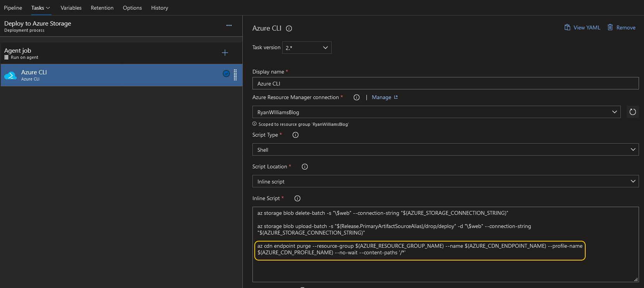The image size is (644, 288).
Task: Select the Agent job row
Action: [x=121, y=53]
